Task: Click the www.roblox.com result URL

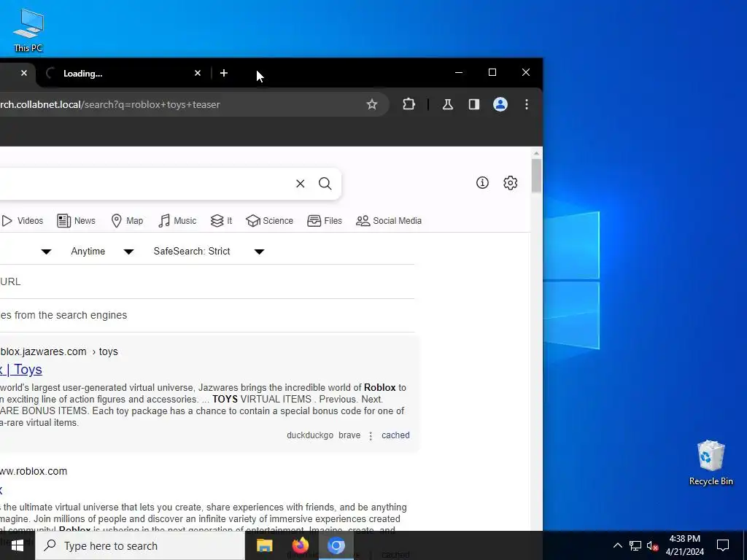Action: click(x=34, y=471)
